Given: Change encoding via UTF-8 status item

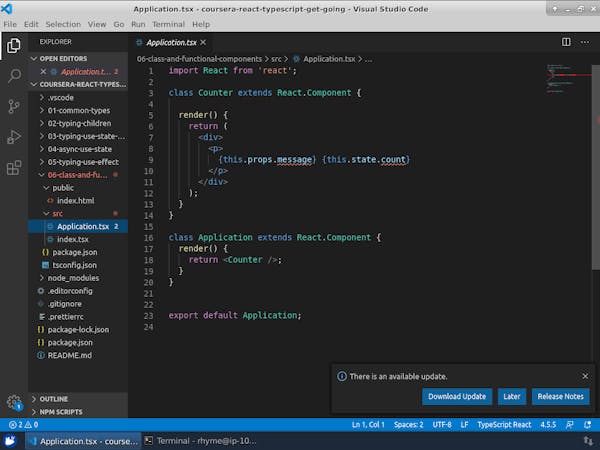Looking at the screenshot, I should point(442,425).
